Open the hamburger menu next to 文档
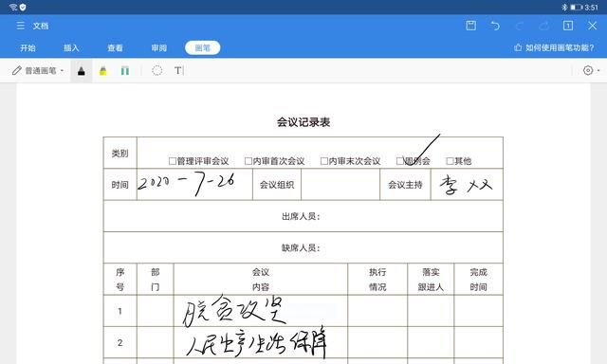 [21, 26]
